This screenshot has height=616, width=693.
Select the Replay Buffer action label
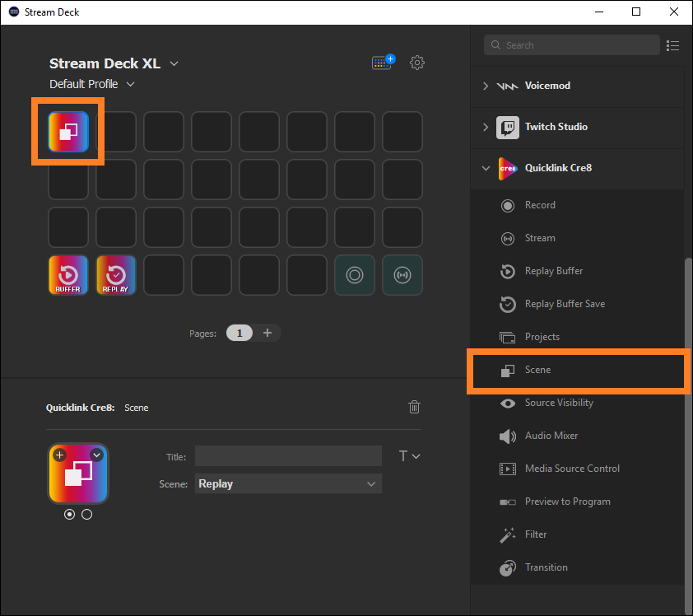[x=554, y=271]
